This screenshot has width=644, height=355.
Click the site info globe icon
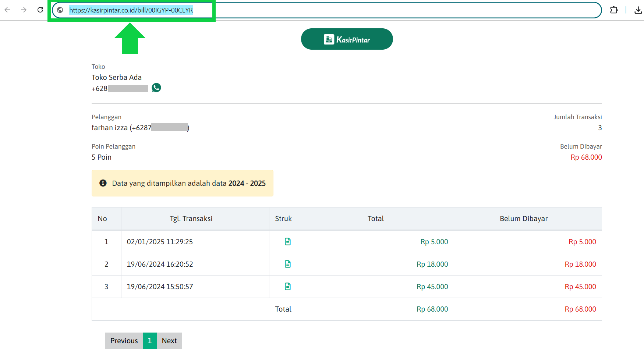pos(60,10)
